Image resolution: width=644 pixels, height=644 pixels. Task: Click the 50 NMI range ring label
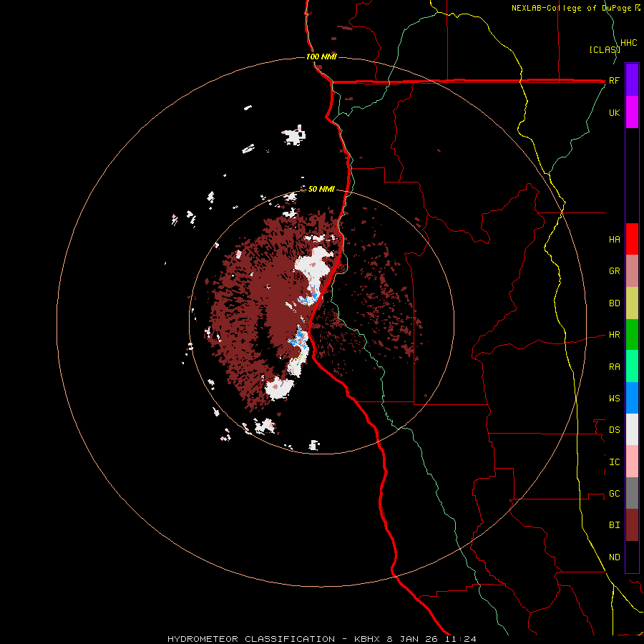pos(321,189)
